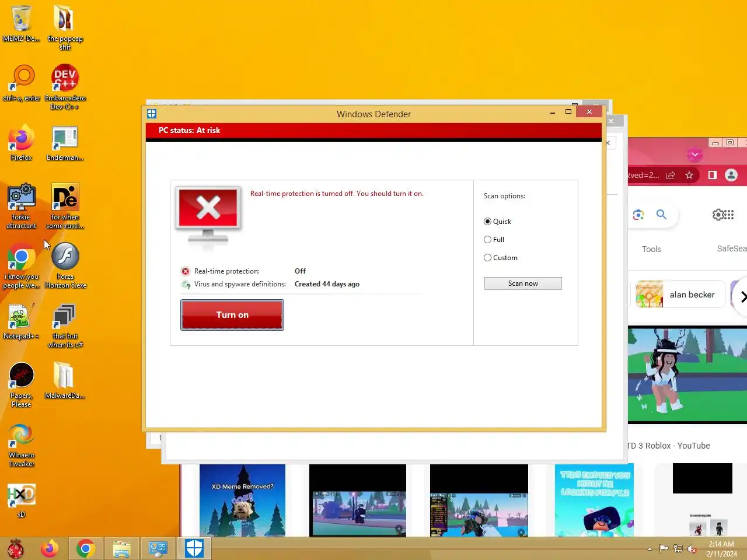This screenshot has width=747, height=560.
Task: Click Chrome share page icon
Action: (x=671, y=175)
